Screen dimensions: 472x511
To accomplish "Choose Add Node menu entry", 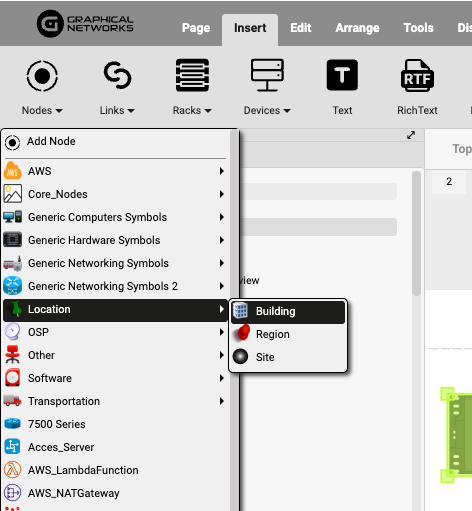I will pos(115,142).
